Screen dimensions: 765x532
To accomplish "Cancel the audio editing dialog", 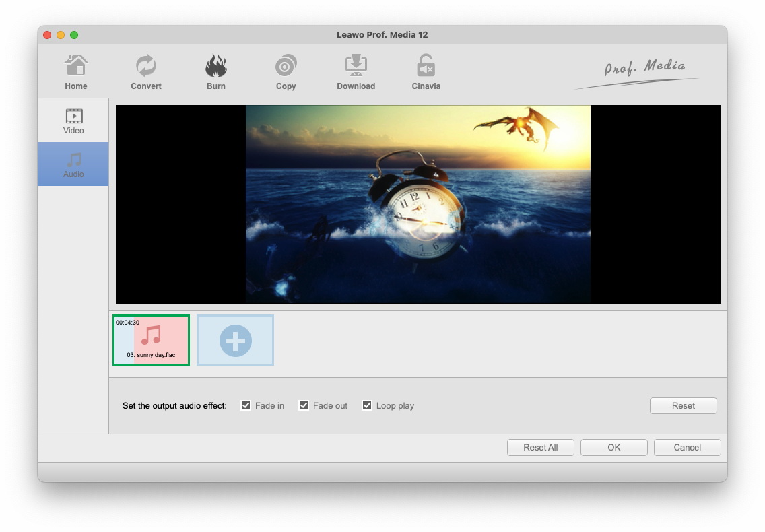I will pyautogui.click(x=687, y=447).
